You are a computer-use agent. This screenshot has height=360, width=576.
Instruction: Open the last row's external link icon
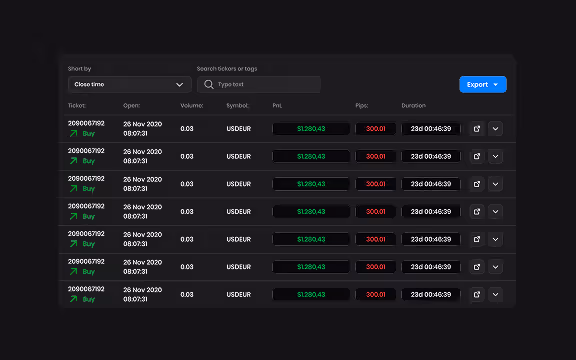pos(476,295)
